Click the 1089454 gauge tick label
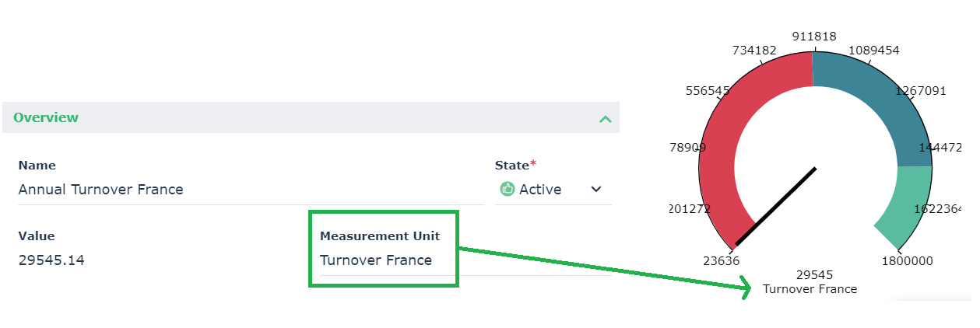This screenshot has height=328, width=980. [873, 51]
